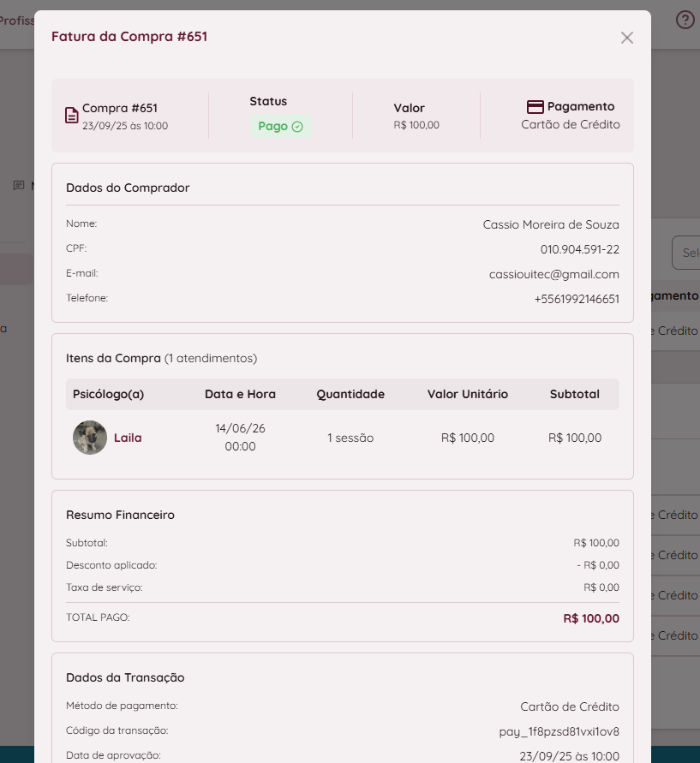Viewport: 700px width, 763px height.
Task: Select the email cassiouitec@gmail.com
Action: (554, 274)
